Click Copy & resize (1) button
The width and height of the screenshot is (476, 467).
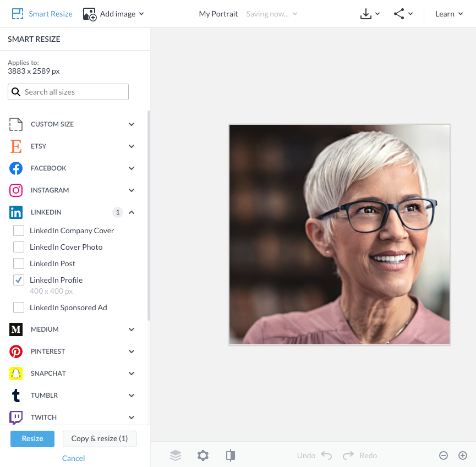(100, 439)
